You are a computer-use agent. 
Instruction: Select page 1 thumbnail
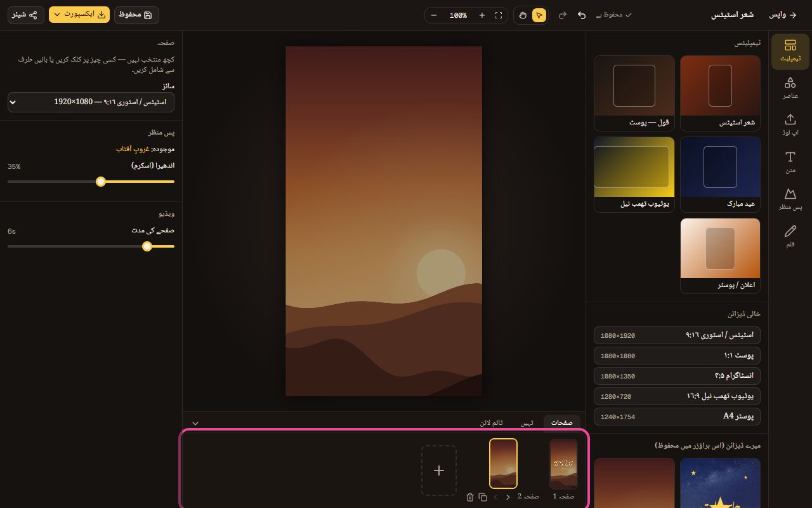(563, 464)
